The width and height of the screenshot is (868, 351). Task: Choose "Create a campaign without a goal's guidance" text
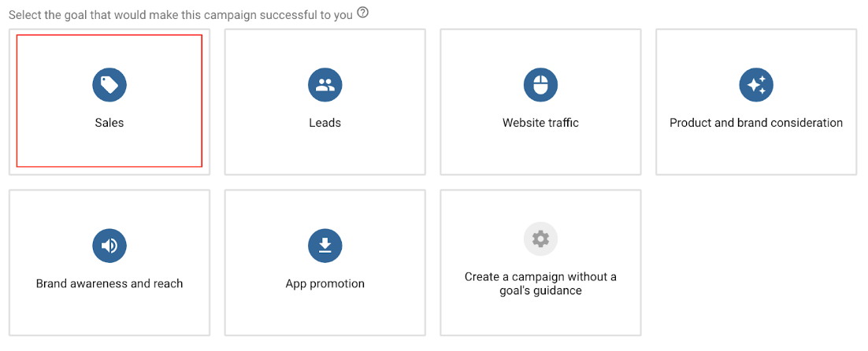click(x=541, y=283)
